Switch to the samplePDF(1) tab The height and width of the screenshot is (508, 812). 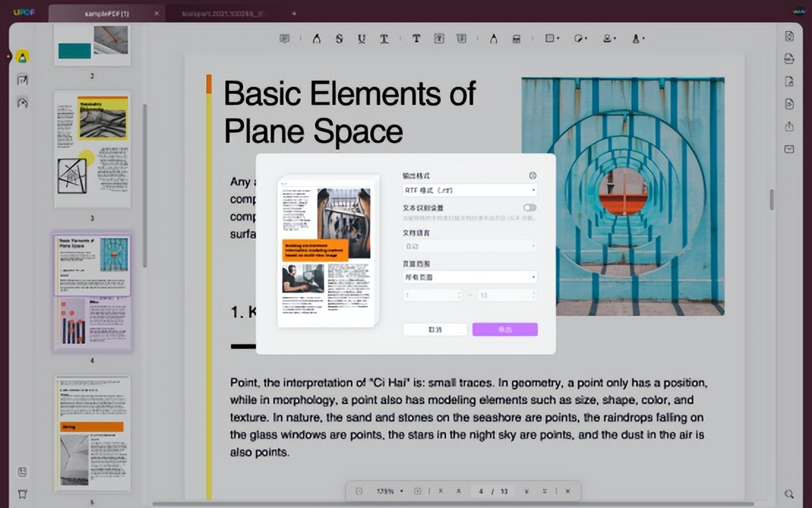pyautogui.click(x=107, y=13)
